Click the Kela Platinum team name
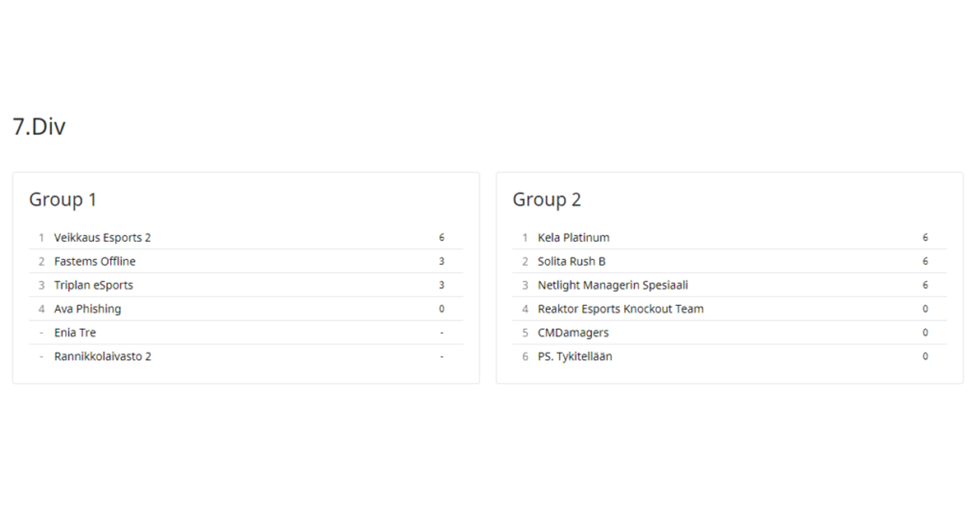This screenshot has width=980, height=514. click(x=573, y=237)
